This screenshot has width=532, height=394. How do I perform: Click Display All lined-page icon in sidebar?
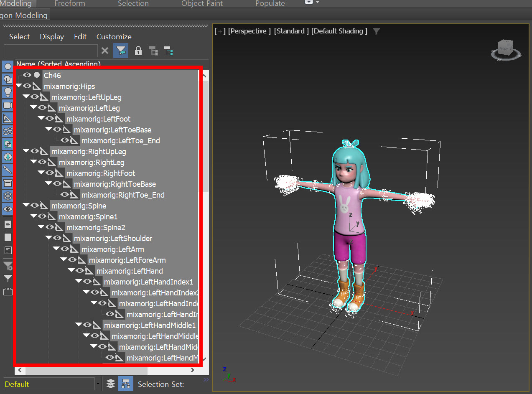pos(8,224)
